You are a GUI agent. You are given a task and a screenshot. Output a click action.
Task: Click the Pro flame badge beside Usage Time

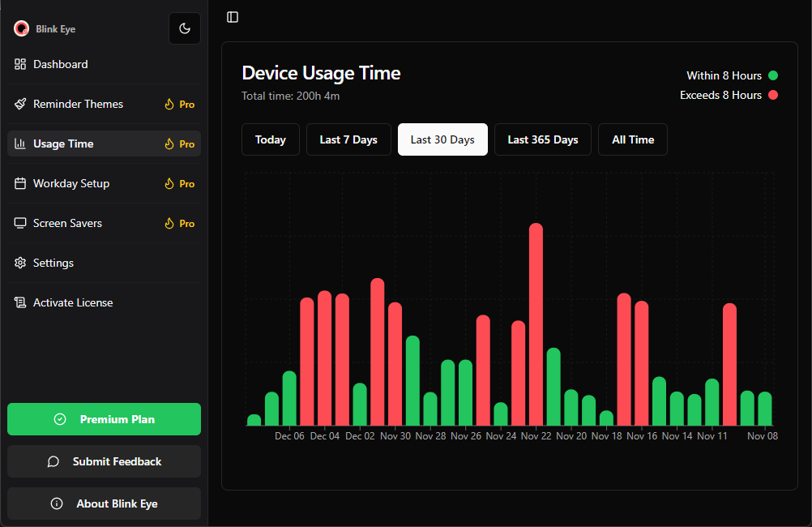click(x=169, y=144)
